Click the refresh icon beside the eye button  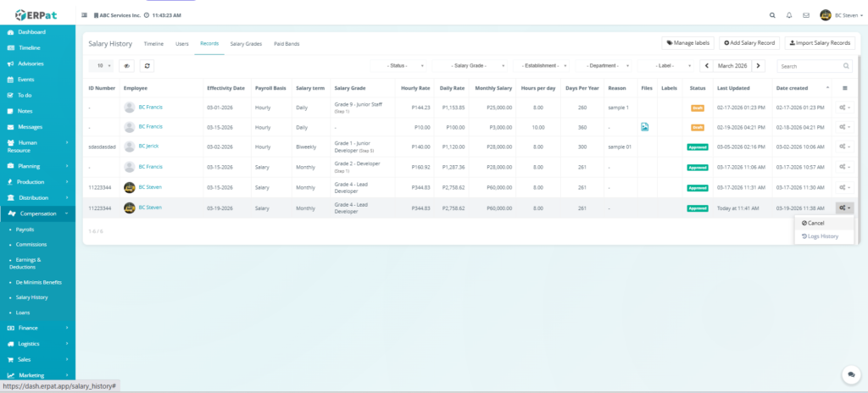[148, 65]
